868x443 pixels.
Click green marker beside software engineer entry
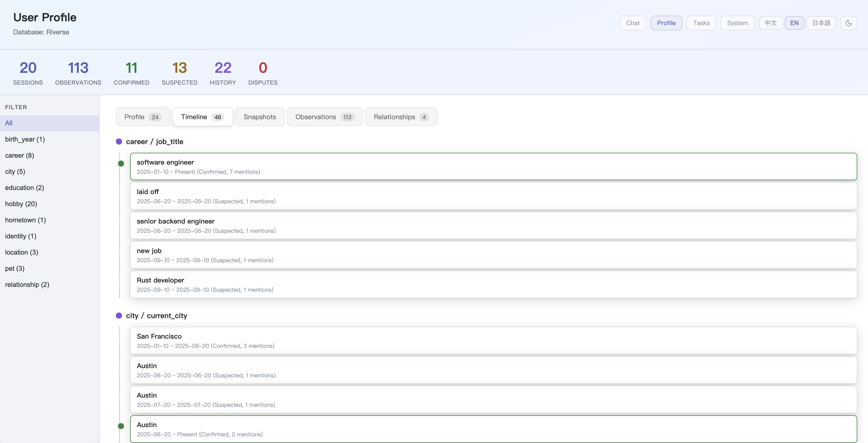click(x=121, y=164)
